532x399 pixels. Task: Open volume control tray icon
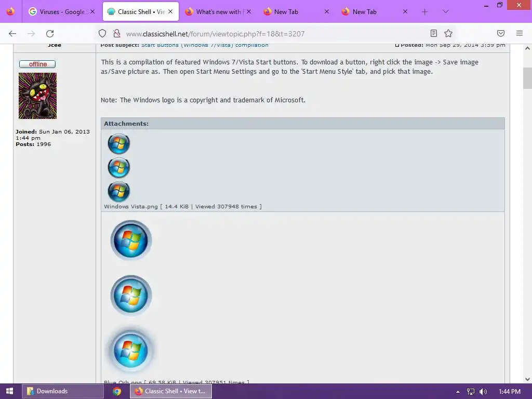point(483,392)
